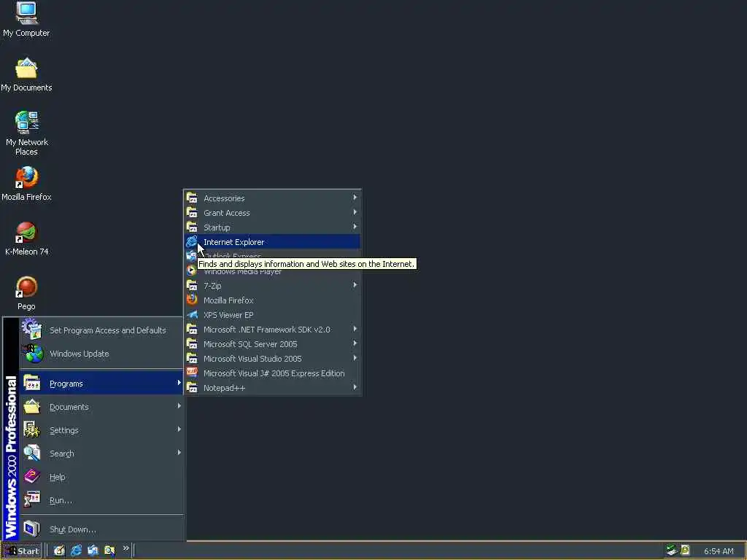Click the folder-with-magnifier Quick Launch icon
Image resolution: width=747 pixels, height=560 pixels.
pyautogui.click(x=109, y=551)
